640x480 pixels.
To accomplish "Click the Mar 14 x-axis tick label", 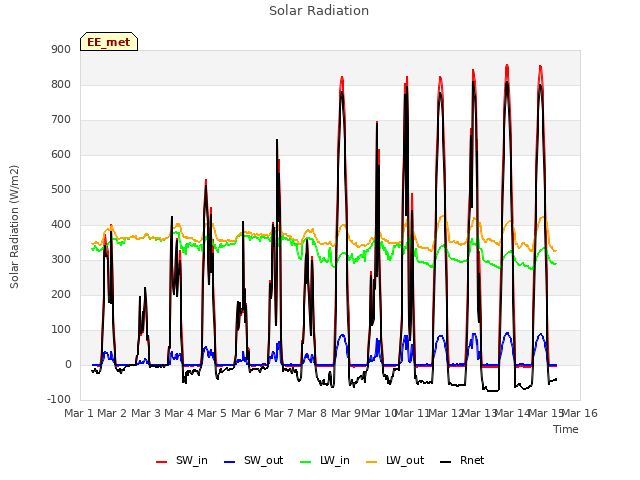I will (512, 413).
